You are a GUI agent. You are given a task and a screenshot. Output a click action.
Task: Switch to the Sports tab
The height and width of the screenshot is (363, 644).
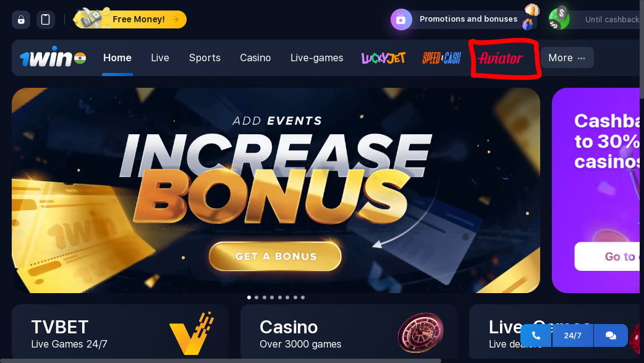pyautogui.click(x=205, y=58)
